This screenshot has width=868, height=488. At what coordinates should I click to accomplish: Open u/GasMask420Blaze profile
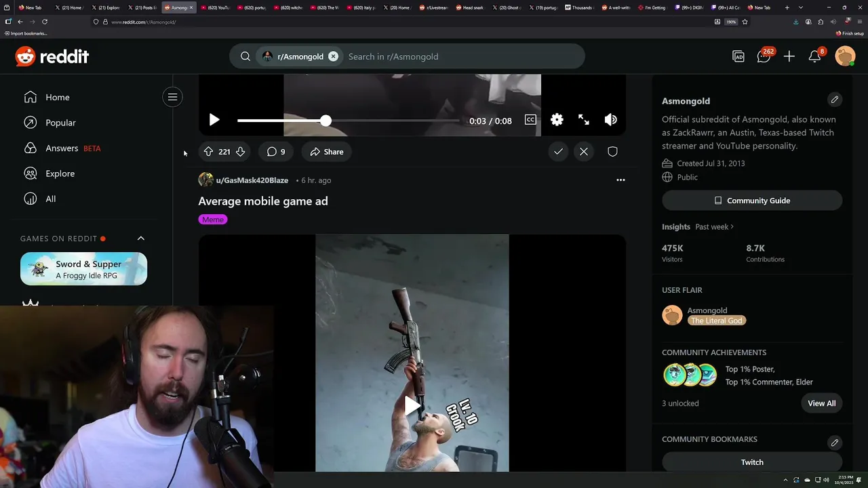point(252,180)
